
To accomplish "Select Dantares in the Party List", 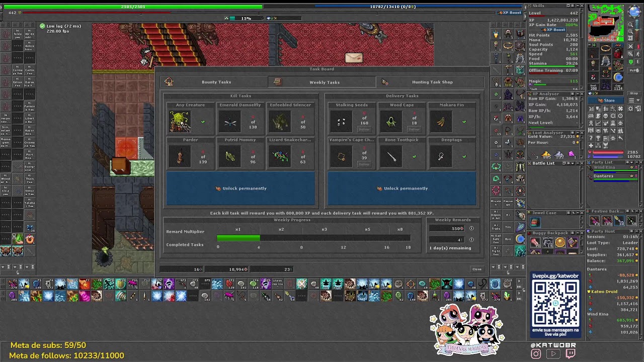I will point(603,176).
